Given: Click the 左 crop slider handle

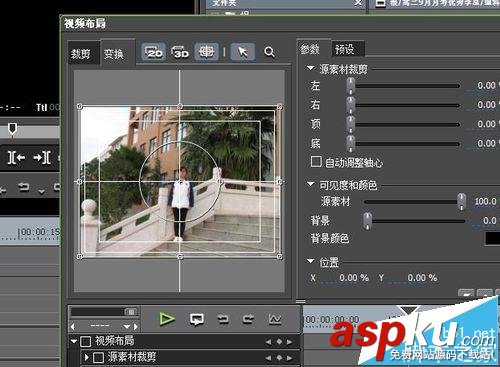Looking at the screenshot, I should pyautogui.click(x=351, y=86).
